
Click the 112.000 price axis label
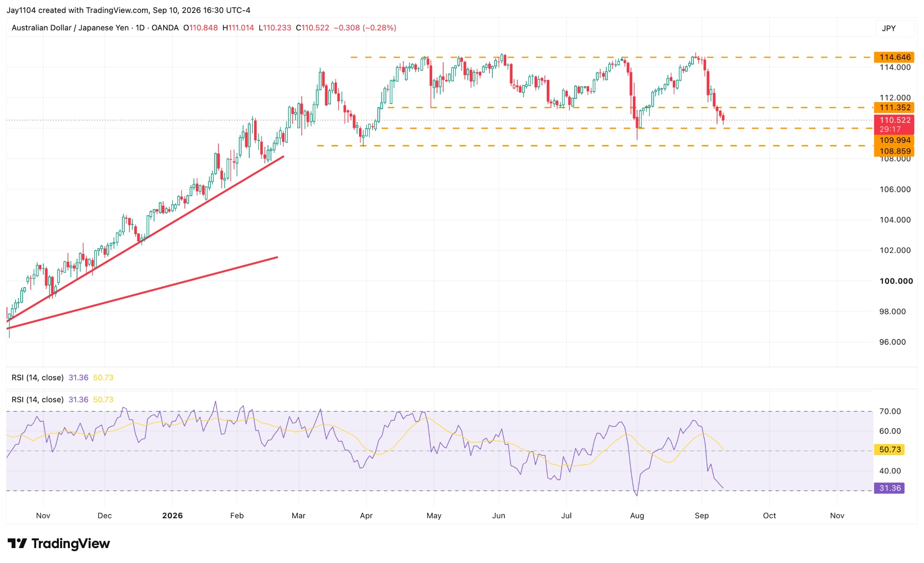[895, 98]
